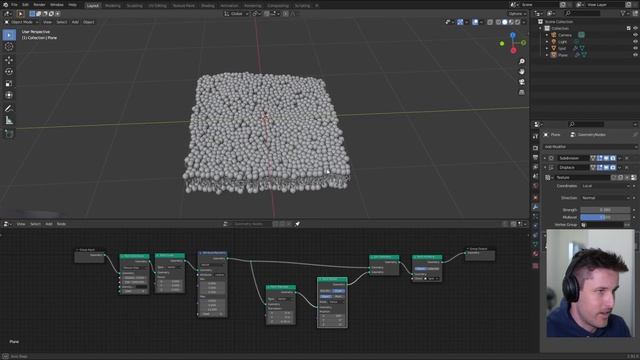Viewport: 640px width, 360px height.
Task: Adjust the Displace Strength slider
Action: (x=605, y=210)
